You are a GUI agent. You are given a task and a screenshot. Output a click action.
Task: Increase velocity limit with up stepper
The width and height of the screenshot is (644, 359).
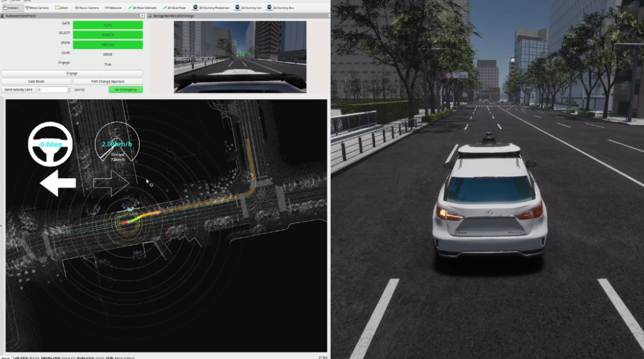[x=69, y=88]
